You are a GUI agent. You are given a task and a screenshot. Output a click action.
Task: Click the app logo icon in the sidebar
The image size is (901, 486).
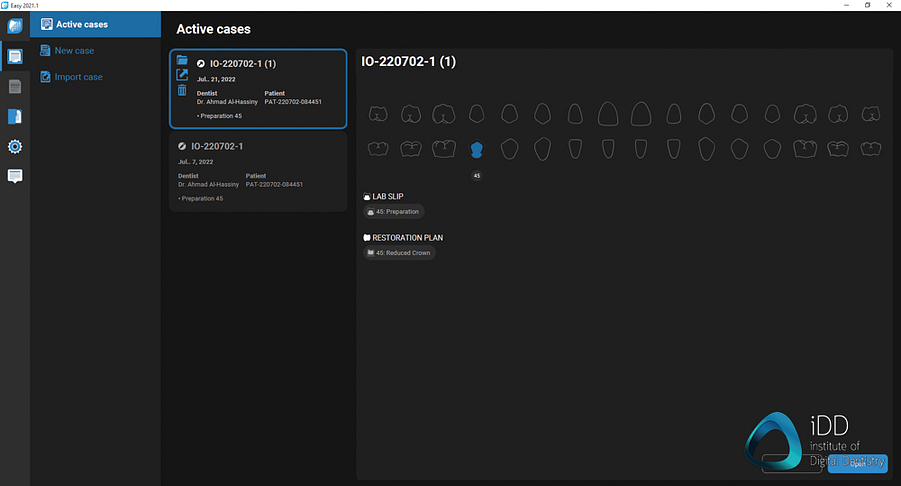pyautogui.click(x=15, y=26)
